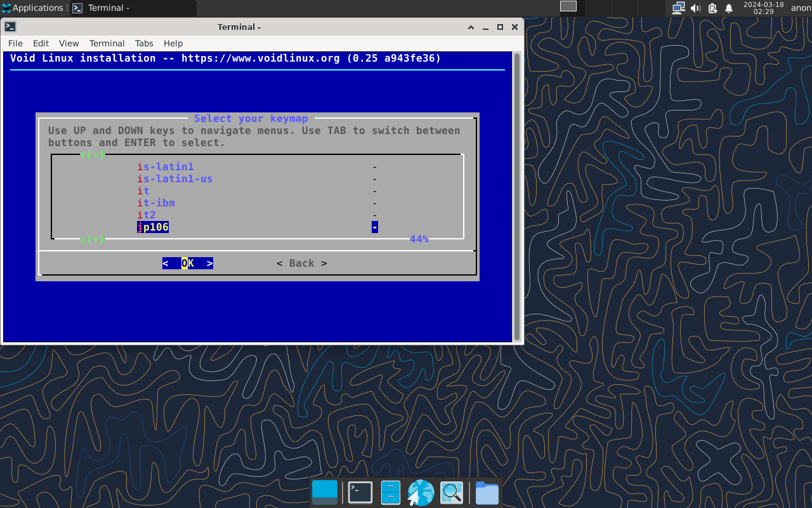
Task: Click the date and time clock
Action: (763, 8)
